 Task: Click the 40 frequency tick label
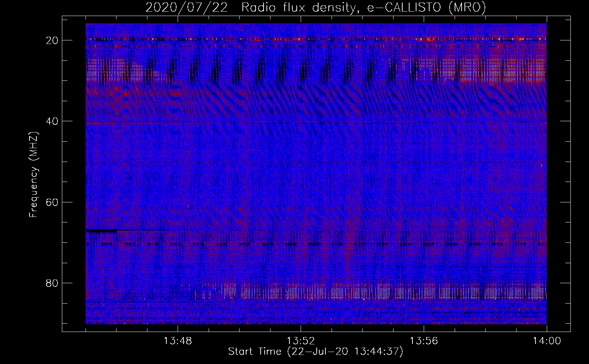(52, 121)
